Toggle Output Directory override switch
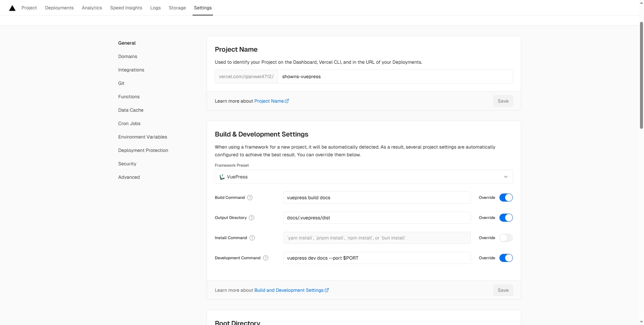This screenshot has width=644, height=325. click(x=506, y=218)
